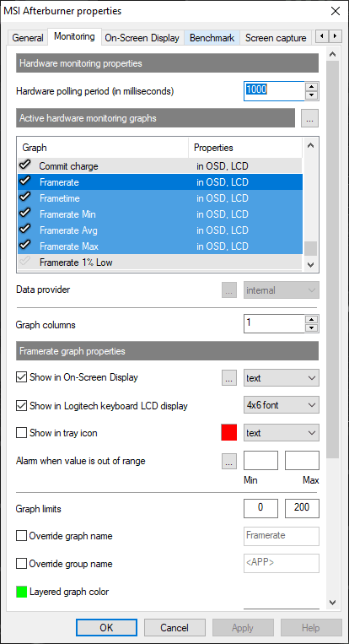Image resolution: width=349 pixels, height=644 pixels.
Task: Enable the Framerate 1% Low checkmark
Action: [x=25, y=262]
